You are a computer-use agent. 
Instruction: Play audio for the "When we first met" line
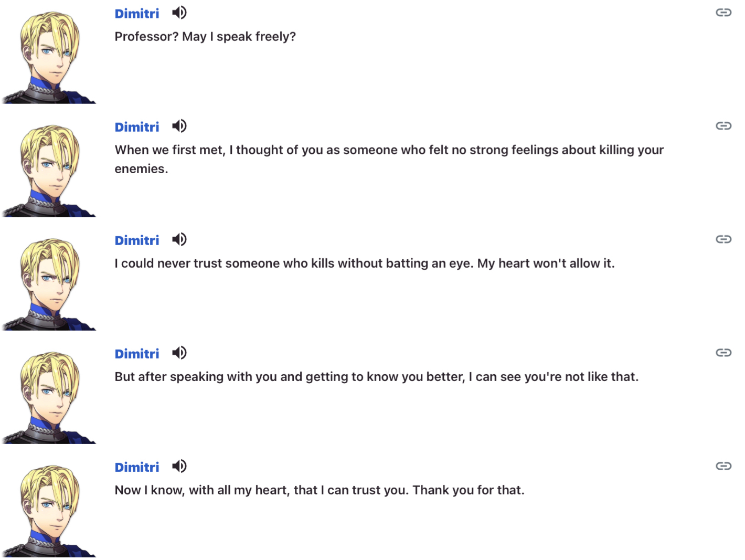pyautogui.click(x=179, y=126)
